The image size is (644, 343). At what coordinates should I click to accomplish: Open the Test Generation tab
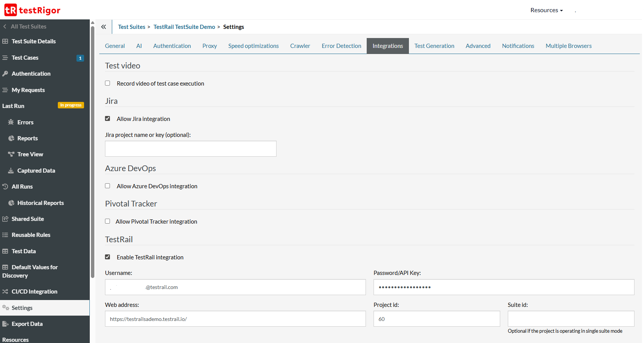click(x=434, y=46)
